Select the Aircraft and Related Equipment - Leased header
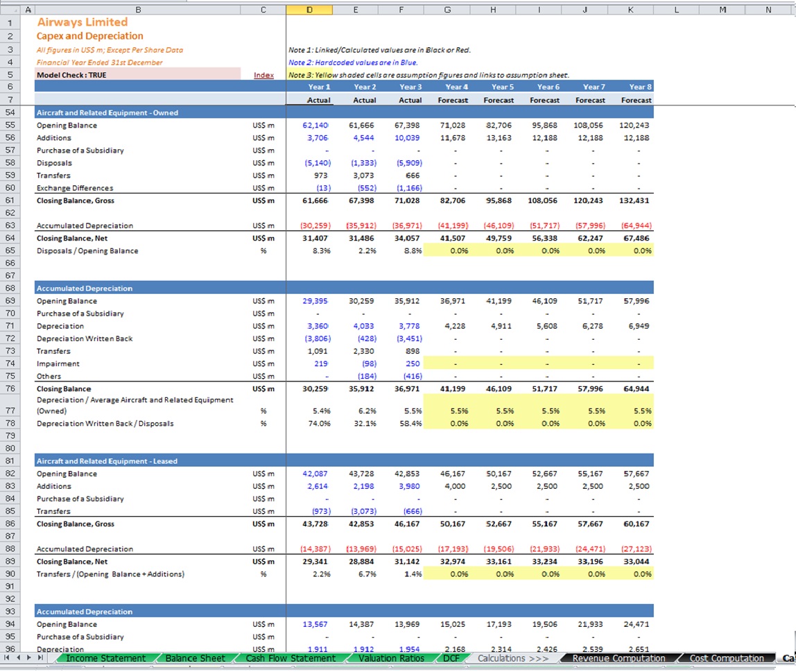Image resolution: width=796 pixels, height=672 pixels. pos(107,461)
